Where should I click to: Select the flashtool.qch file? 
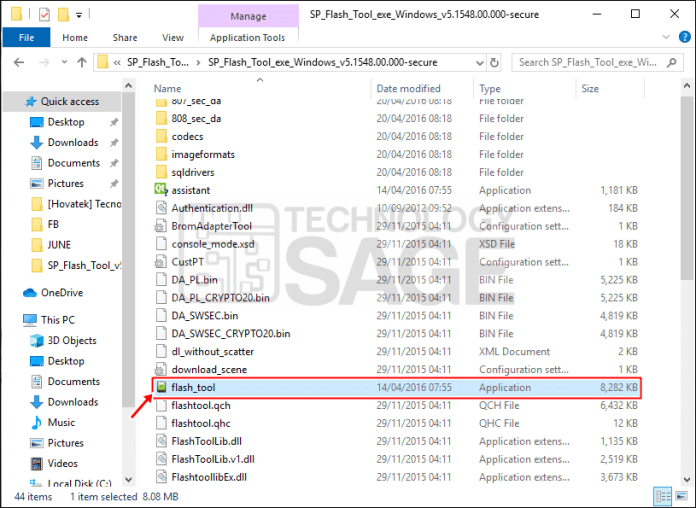pyautogui.click(x=201, y=405)
